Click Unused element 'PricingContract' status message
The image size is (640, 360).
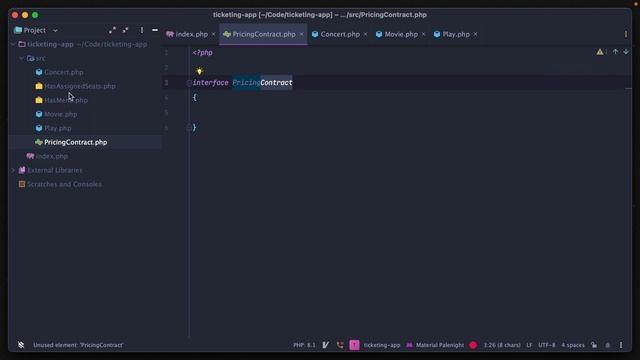78,345
